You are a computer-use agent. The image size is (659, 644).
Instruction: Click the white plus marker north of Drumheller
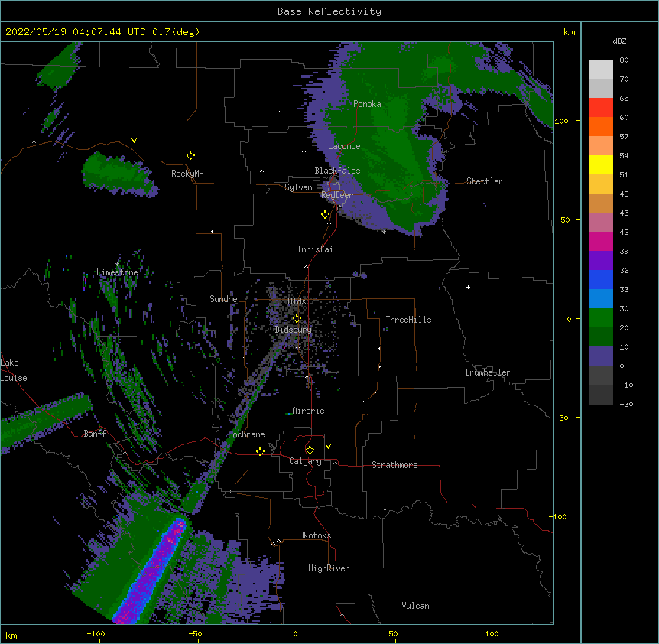pos(468,287)
